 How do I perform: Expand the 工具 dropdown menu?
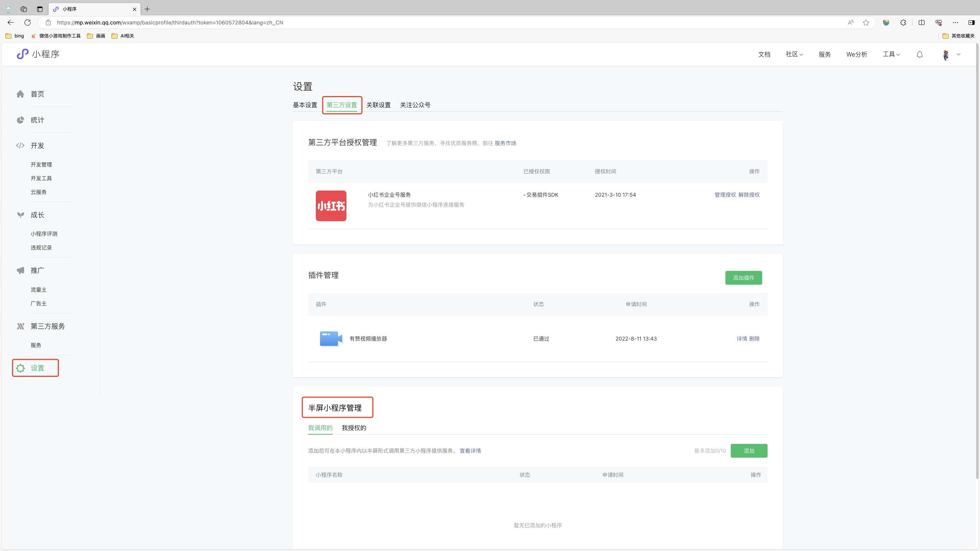click(891, 54)
